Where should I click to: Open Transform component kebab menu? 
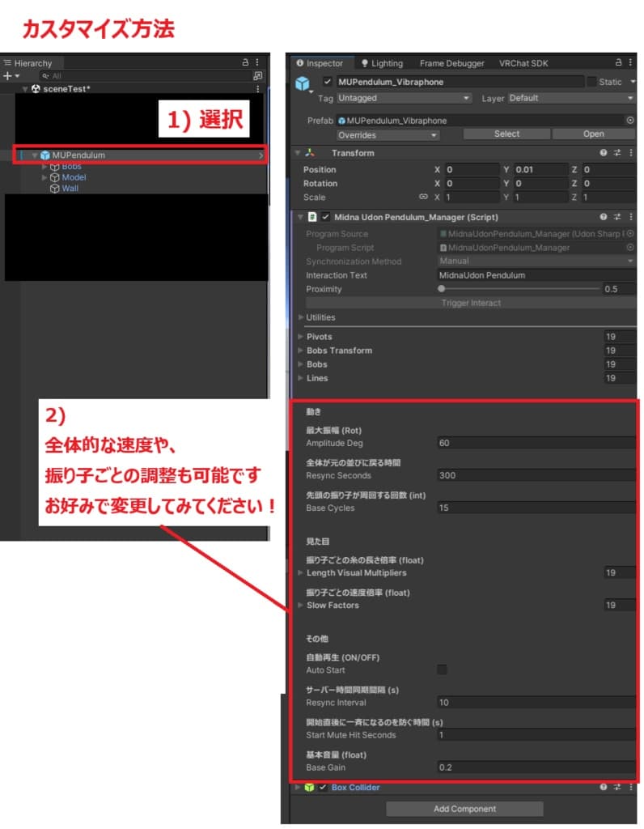631,153
